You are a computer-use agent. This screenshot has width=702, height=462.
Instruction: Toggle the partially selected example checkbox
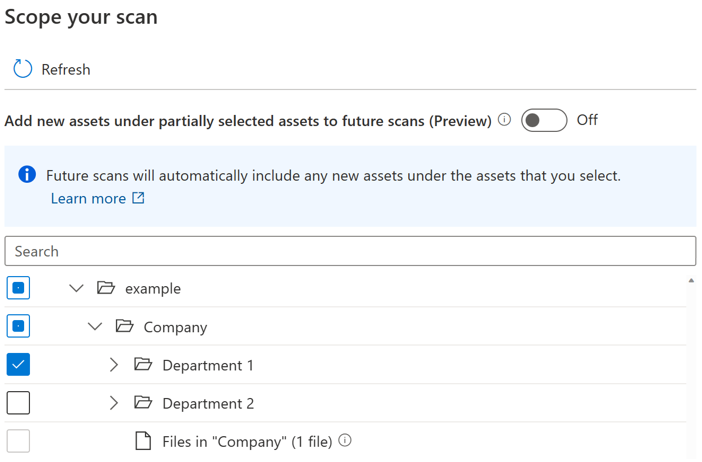[18, 288]
